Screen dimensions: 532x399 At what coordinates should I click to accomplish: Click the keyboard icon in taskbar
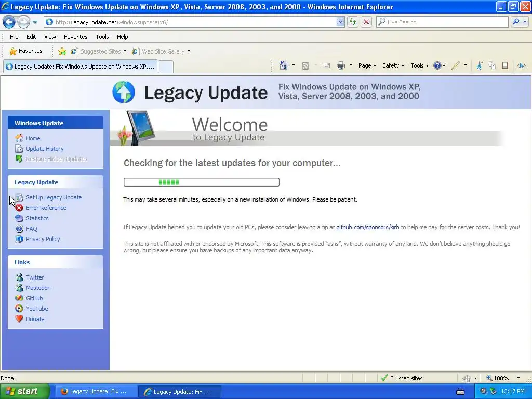460,392
